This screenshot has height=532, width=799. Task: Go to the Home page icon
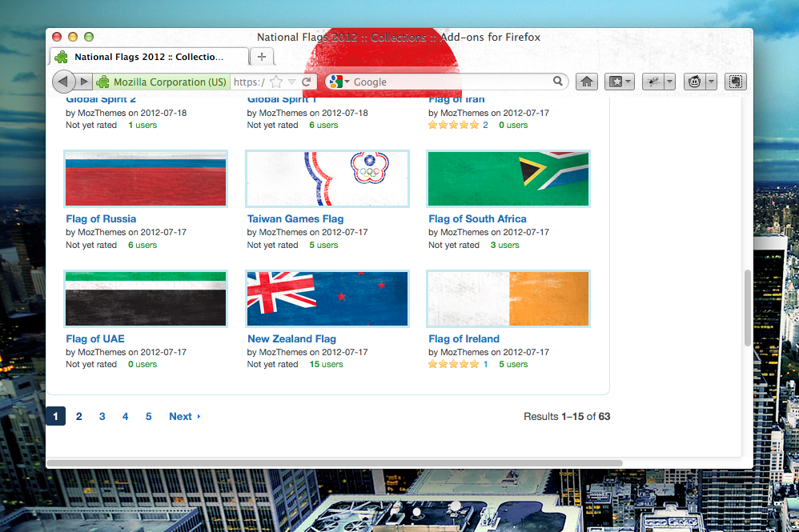tap(587, 82)
